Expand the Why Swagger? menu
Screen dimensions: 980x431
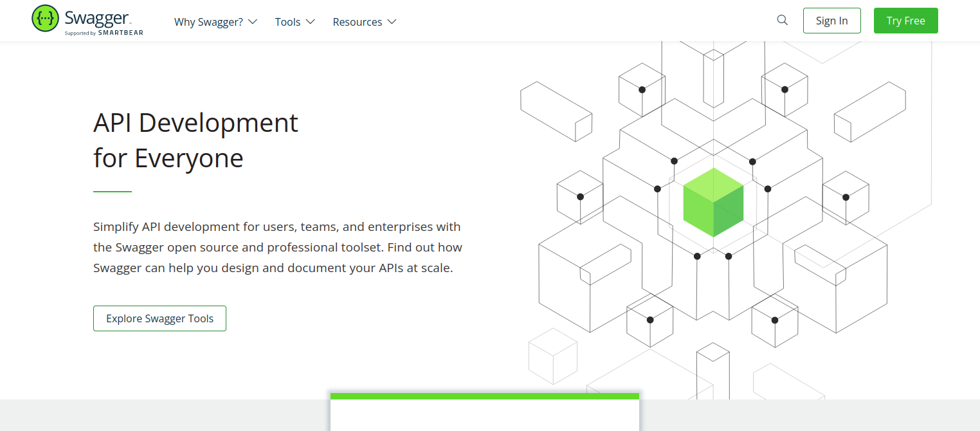coord(215,22)
